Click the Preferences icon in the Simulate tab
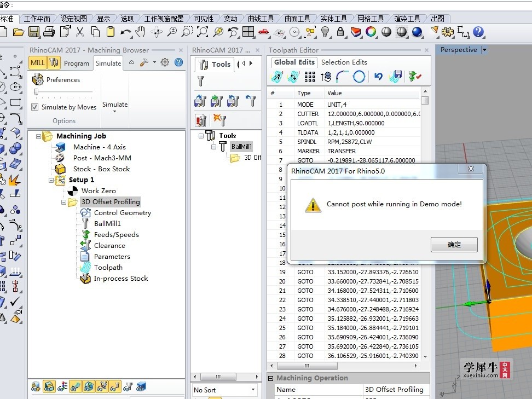 (x=38, y=80)
